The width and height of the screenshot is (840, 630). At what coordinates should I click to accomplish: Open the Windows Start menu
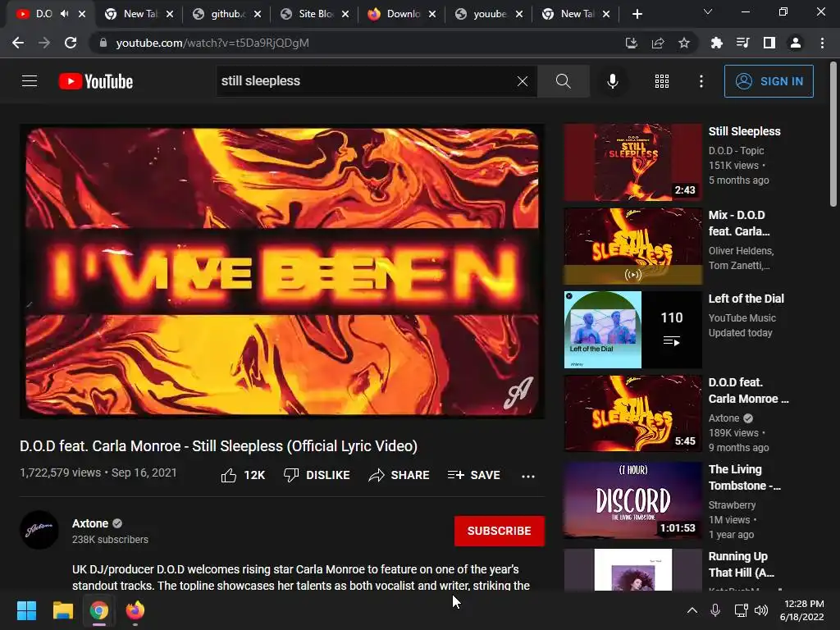26,610
